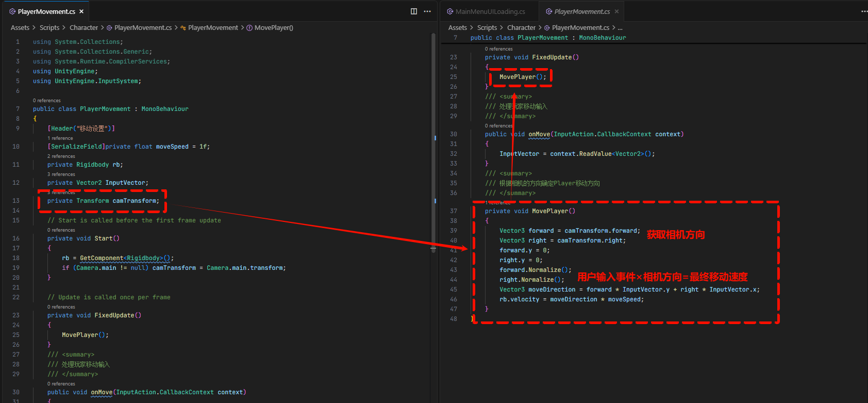868x403 pixels.
Task: Open '0 references' CodeLens above left onMove method
Action: 61,384
